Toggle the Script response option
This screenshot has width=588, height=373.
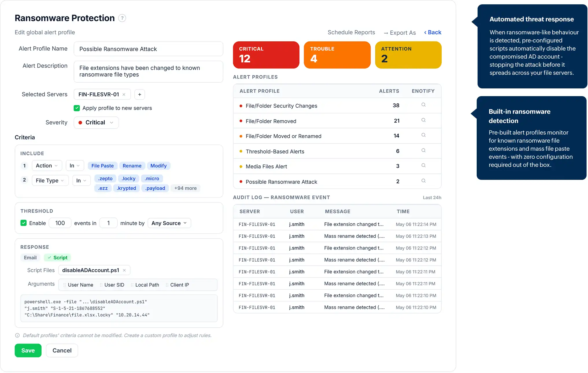58,258
